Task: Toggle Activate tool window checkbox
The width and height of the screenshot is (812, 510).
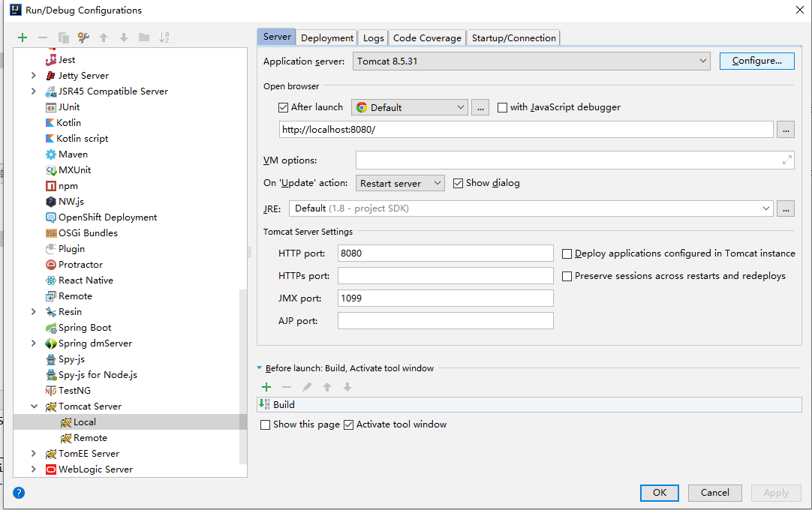Action: click(348, 424)
